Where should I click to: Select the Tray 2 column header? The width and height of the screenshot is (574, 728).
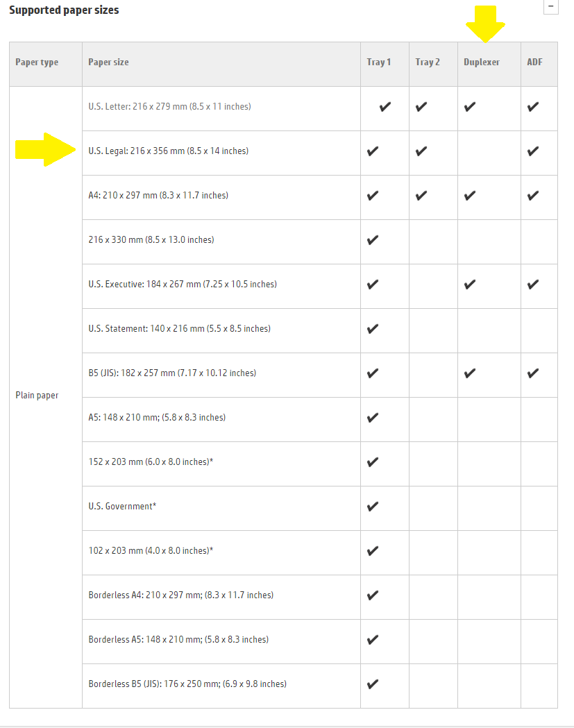pyautogui.click(x=428, y=62)
